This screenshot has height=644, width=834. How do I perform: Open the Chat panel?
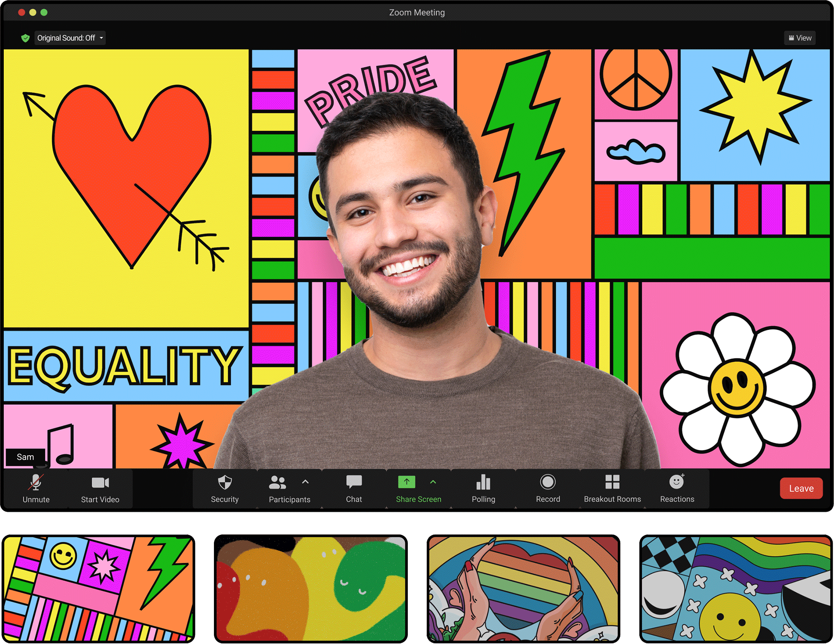coord(354,488)
